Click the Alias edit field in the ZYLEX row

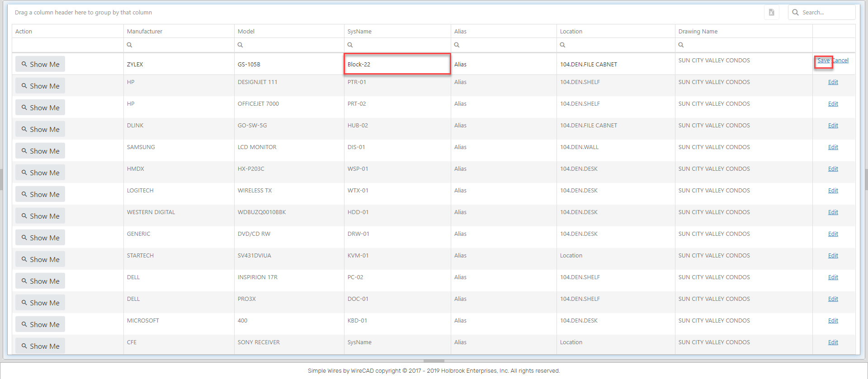pyautogui.click(x=504, y=64)
